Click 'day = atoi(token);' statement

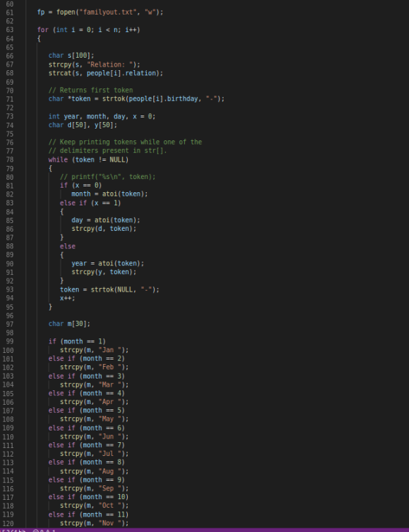point(105,220)
